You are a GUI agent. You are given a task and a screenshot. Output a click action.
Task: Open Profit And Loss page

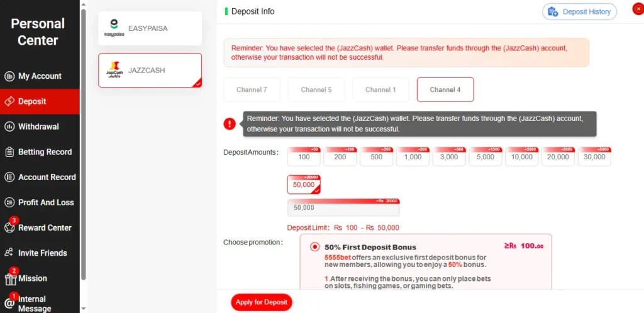coord(40,202)
